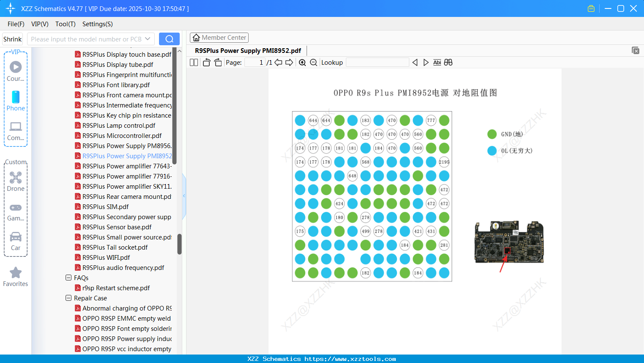Select the R9SPlus Power Supply PMI8952.pdf tab
Screen dimensions: 644x363
tap(248, 50)
